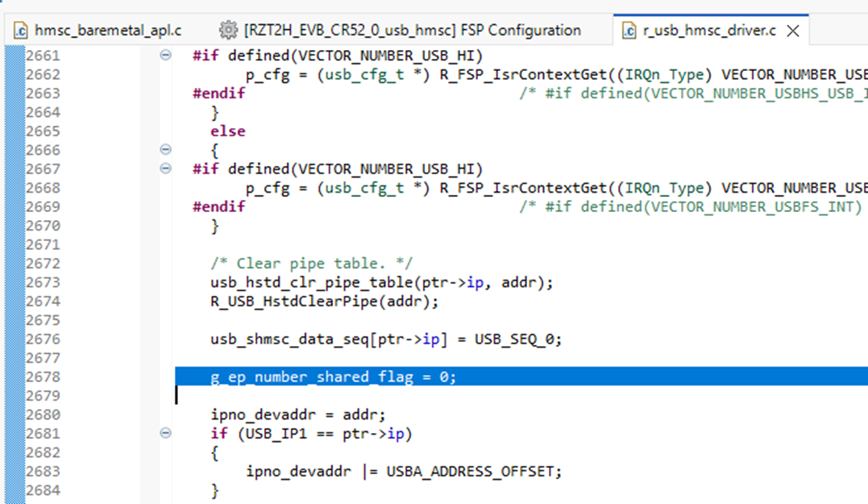Select the r_usb_hmsc_driver.c tab
This screenshot has width=868, height=504.
point(709,31)
